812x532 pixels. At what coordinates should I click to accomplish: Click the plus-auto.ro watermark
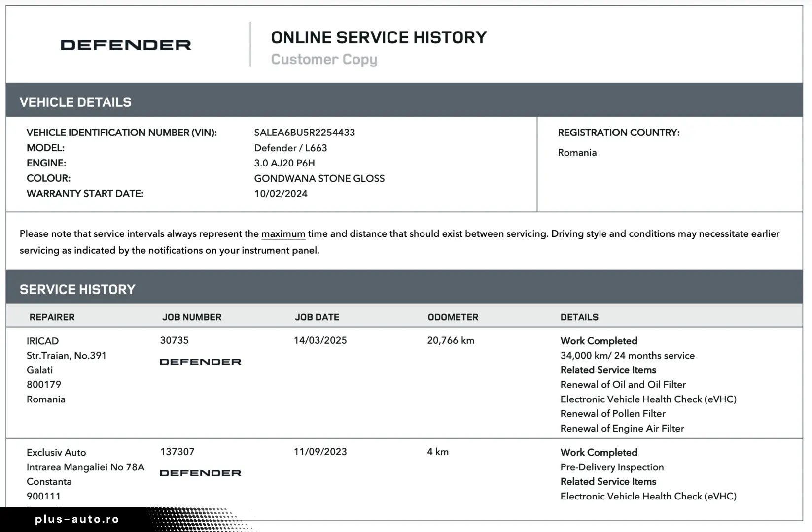(77, 519)
